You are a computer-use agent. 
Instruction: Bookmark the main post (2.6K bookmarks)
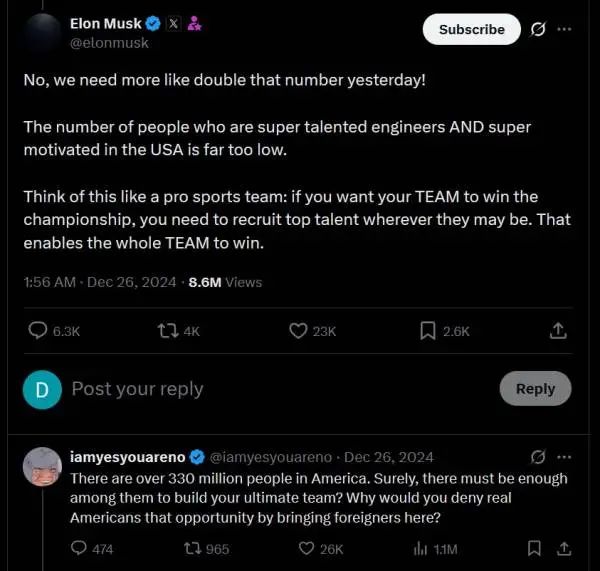[x=427, y=331]
